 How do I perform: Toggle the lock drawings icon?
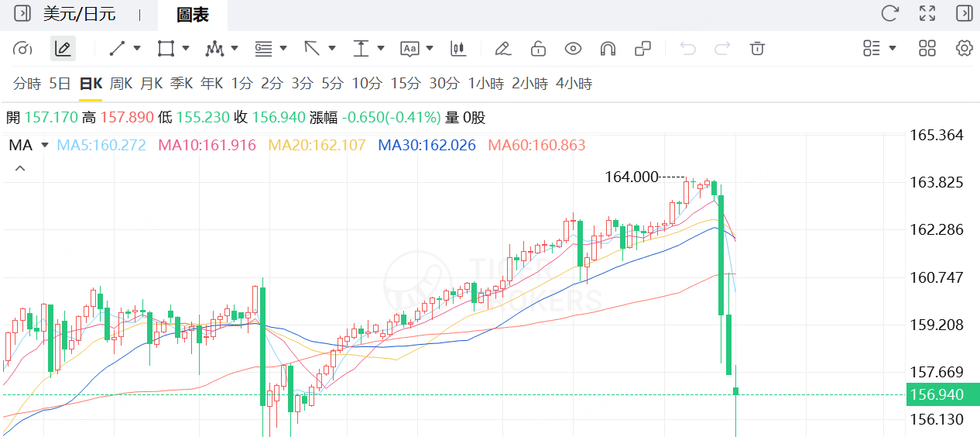tap(538, 49)
